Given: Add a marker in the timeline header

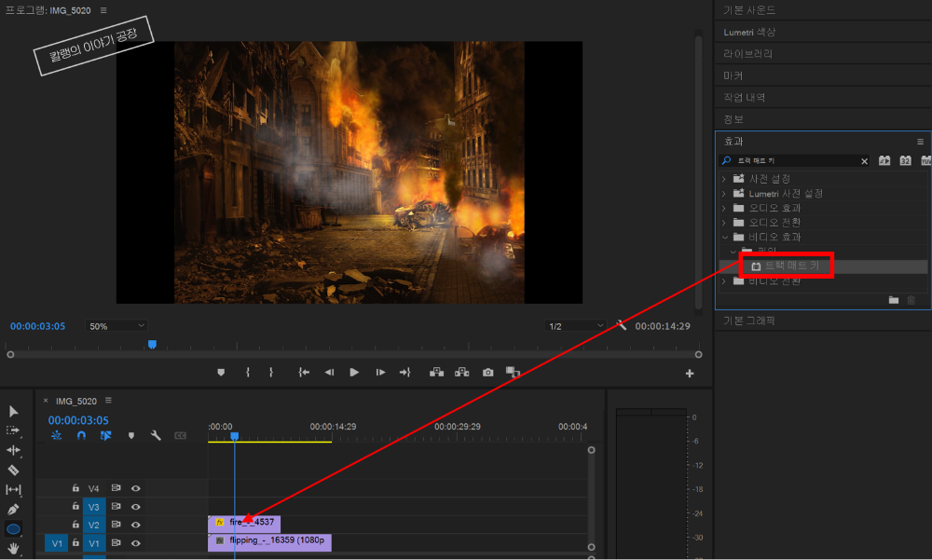Looking at the screenshot, I should (131, 436).
